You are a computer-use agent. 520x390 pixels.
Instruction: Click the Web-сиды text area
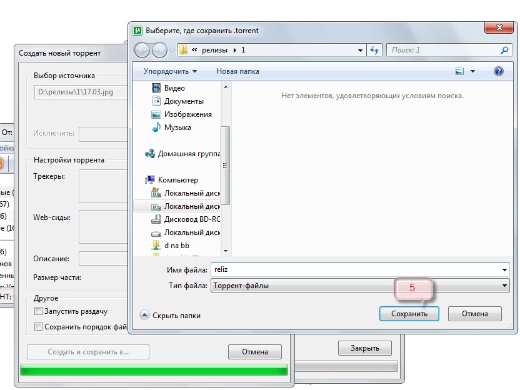pyautogui.click(x=103, y=227)
